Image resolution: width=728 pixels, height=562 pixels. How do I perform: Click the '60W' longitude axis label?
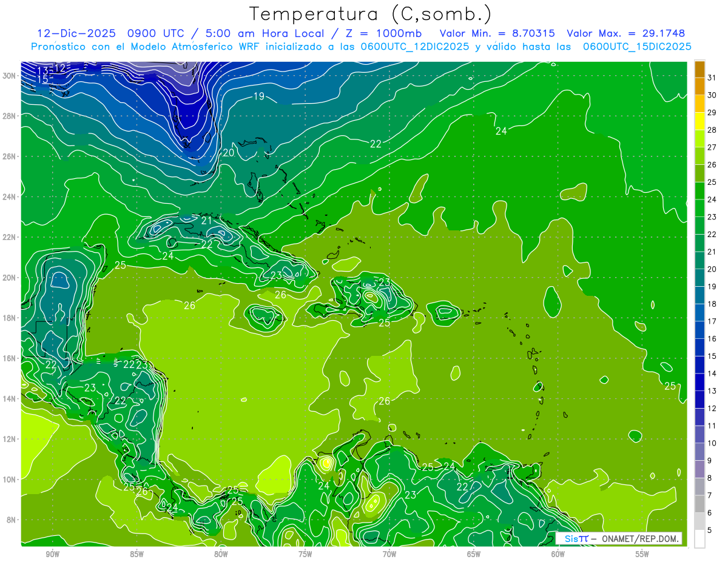click(558, 554)
